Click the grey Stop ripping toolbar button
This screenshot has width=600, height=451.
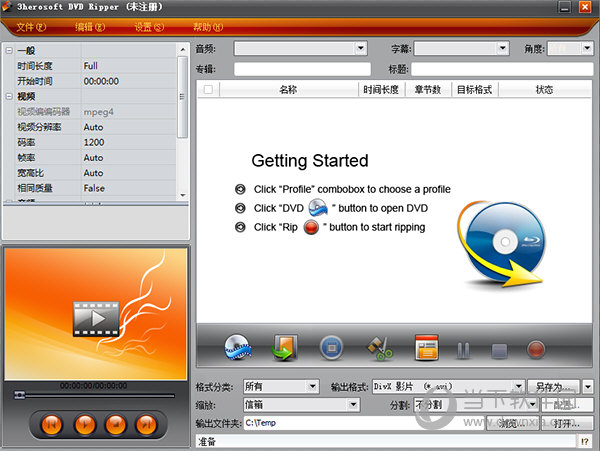tap(499, 350)
